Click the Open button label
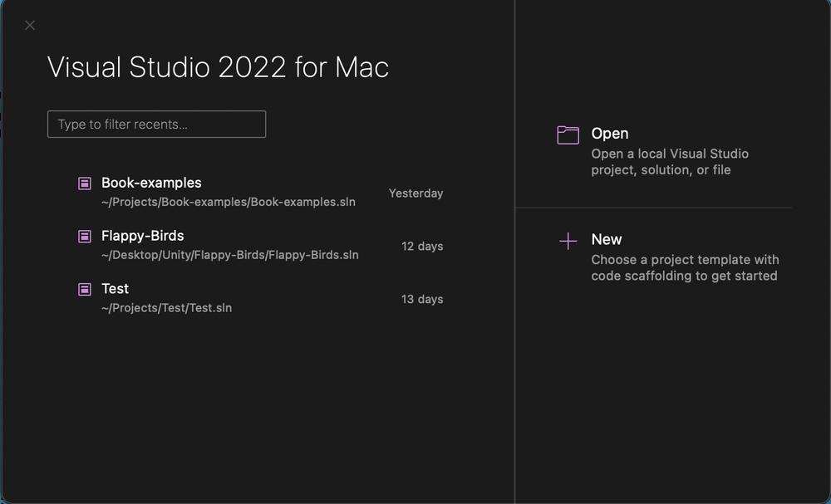 pyautogui.click(x=609, y=134)
